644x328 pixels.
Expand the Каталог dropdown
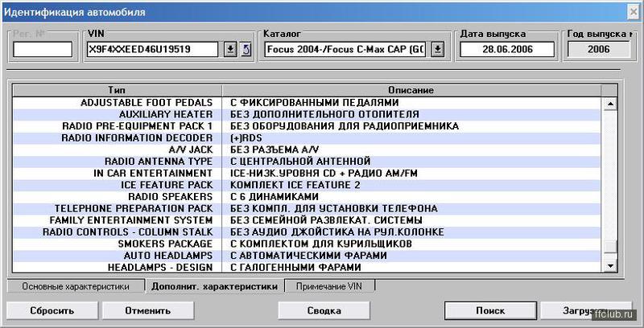point(438,50)
